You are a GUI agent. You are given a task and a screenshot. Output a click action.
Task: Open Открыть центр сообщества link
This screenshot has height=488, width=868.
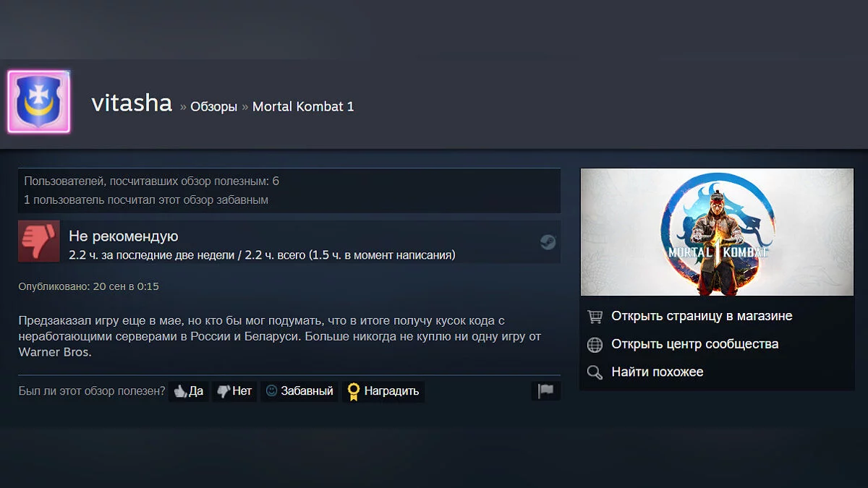click(x=695, y=344)
